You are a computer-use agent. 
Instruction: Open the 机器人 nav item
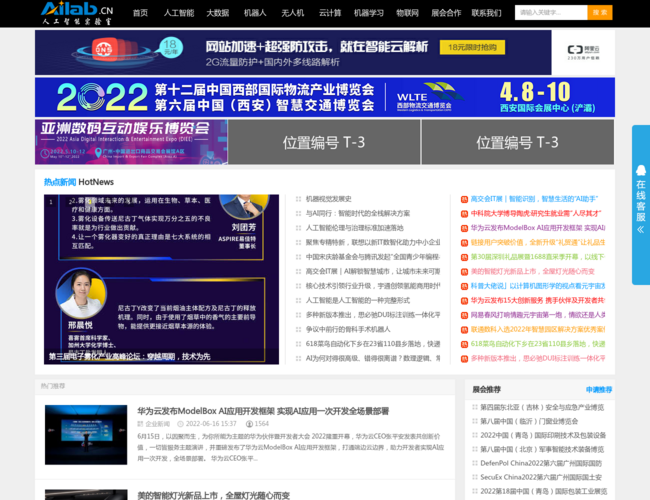(x=255, y=13)
